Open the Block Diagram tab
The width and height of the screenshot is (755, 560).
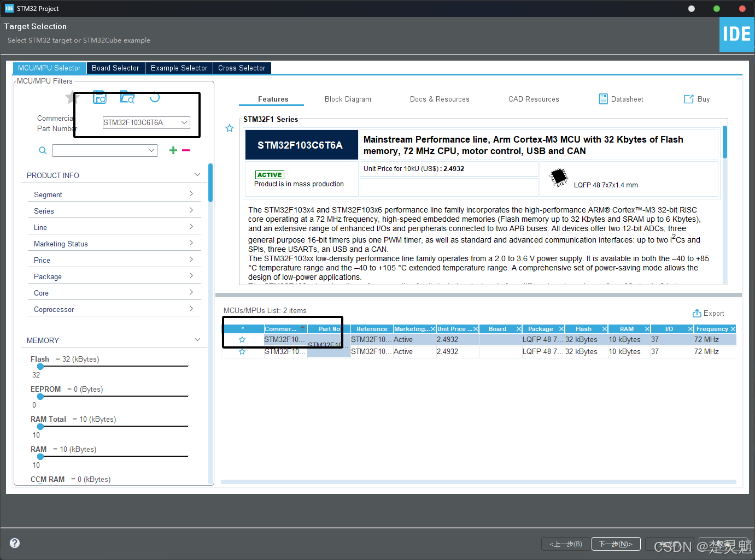348,99
